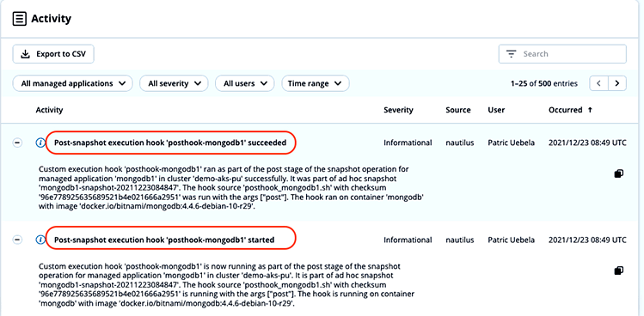
Task: Copy the 'succeeded' event details
Action: (x=618, y=173)
